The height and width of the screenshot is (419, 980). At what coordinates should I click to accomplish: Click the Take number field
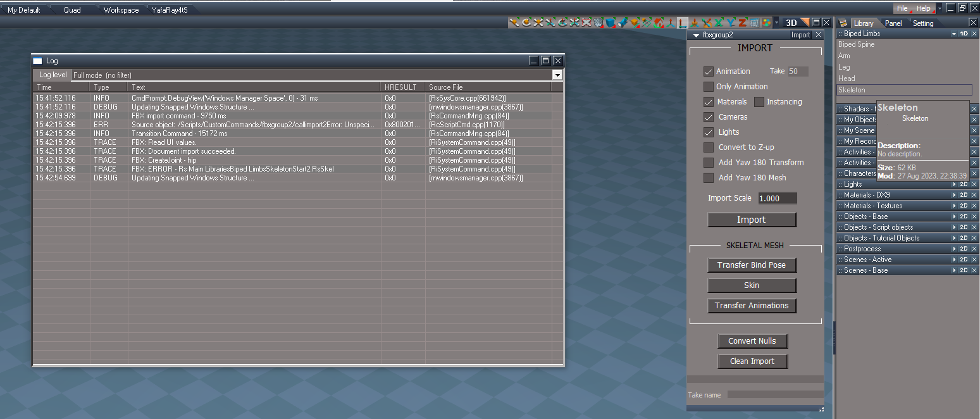(x=798, y=72)
